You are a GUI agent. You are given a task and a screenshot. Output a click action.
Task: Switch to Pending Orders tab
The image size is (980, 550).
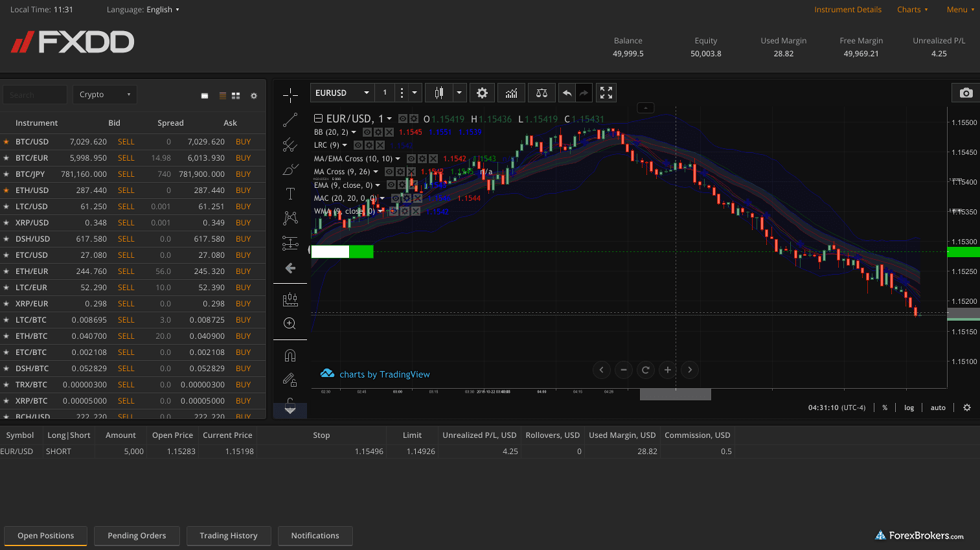137,536
